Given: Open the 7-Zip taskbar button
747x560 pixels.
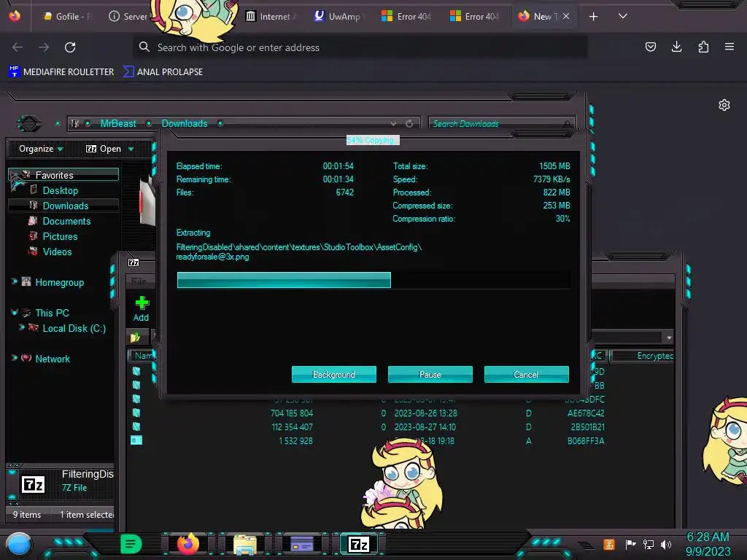Looking at the screenshot, I should [359, 544].
